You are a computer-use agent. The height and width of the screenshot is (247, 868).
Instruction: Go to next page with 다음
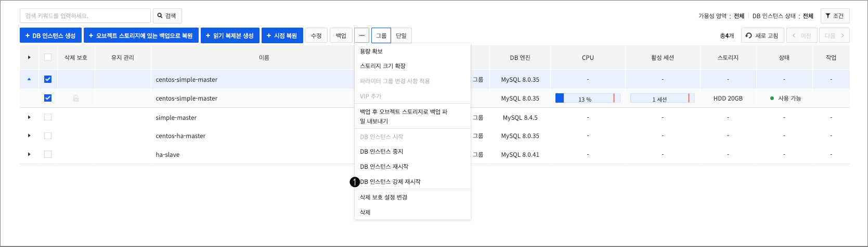click(x=834, y=35)
